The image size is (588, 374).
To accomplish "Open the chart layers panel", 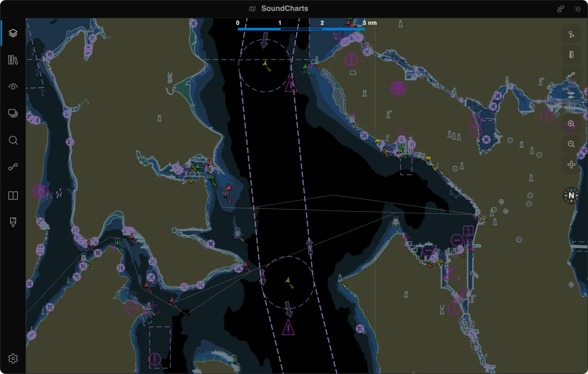I will (13, 33).
